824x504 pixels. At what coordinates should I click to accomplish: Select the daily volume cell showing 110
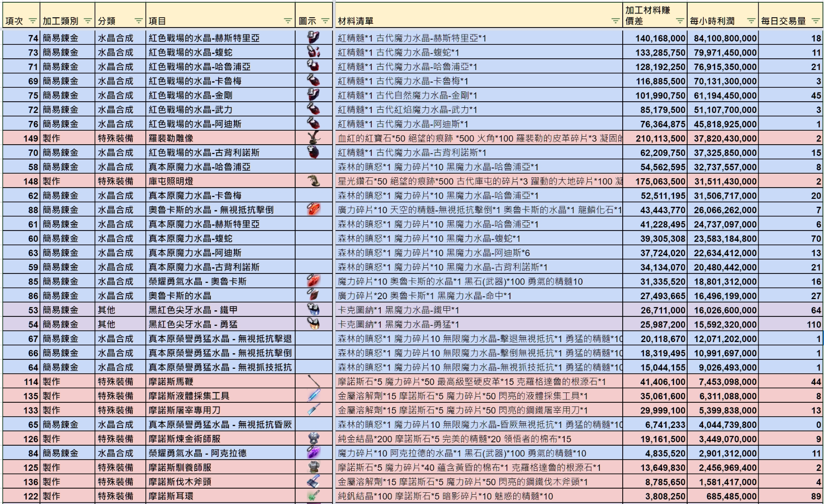coord(790,324)
